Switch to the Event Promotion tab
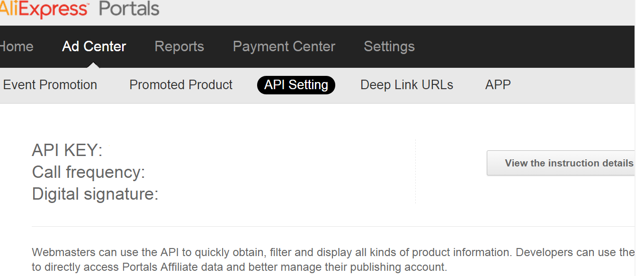 pos(50,85)
